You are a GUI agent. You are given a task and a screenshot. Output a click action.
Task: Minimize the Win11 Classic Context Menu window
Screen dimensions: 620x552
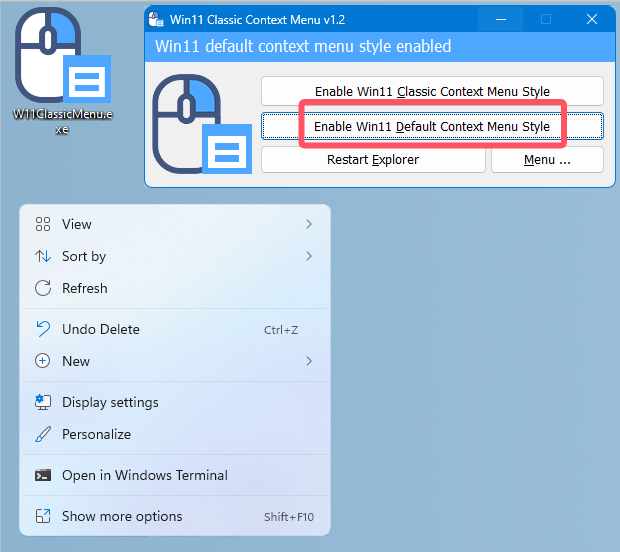[x=501, y=19]
